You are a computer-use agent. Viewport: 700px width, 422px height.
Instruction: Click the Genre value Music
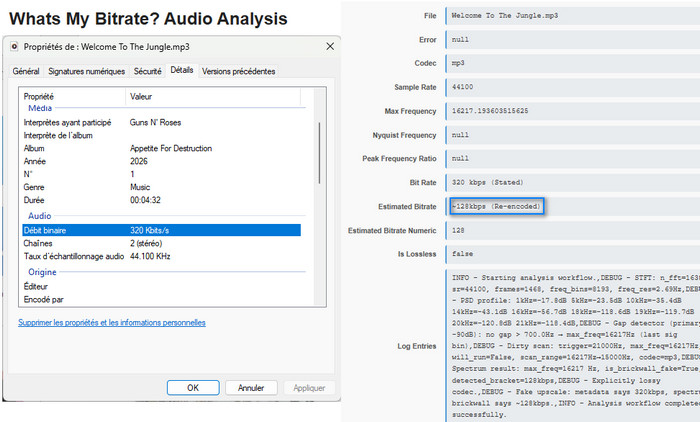pos(140,187)
